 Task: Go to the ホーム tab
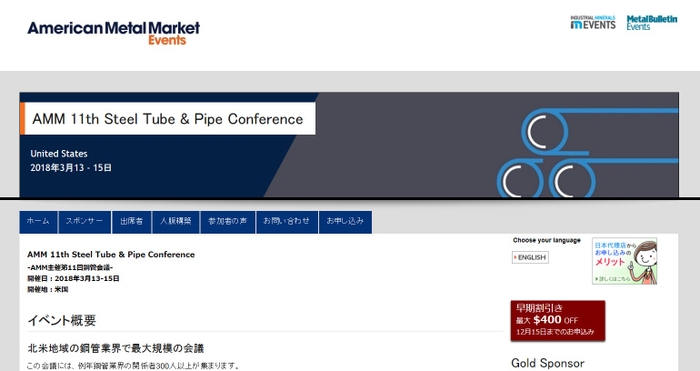(x=38, y=222)
